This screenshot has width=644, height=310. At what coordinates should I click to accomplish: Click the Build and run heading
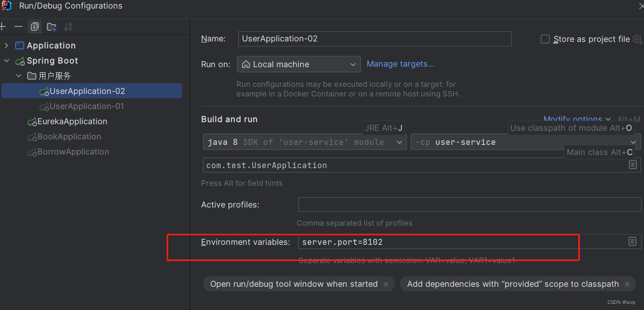[x=229, y=119]
